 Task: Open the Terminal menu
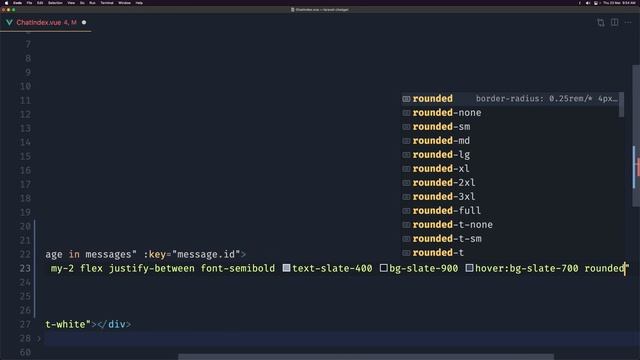(107, 3)
